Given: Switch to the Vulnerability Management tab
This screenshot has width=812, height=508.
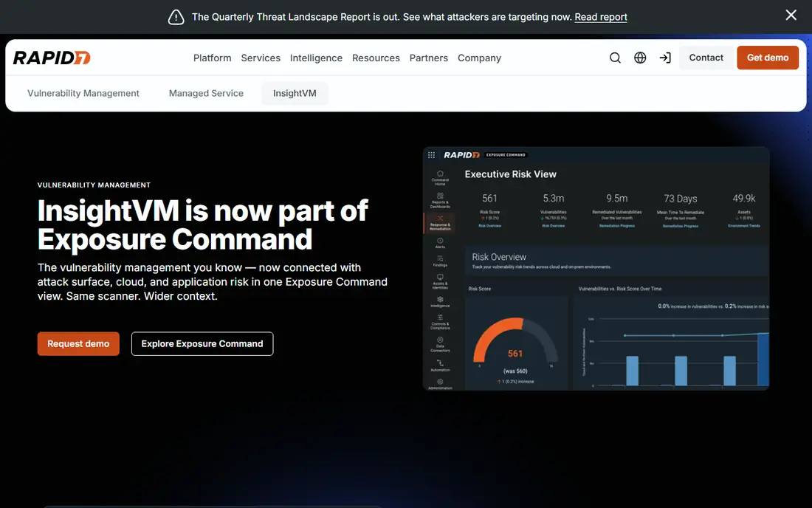Looking at the screenshot, I should (83, 93).
